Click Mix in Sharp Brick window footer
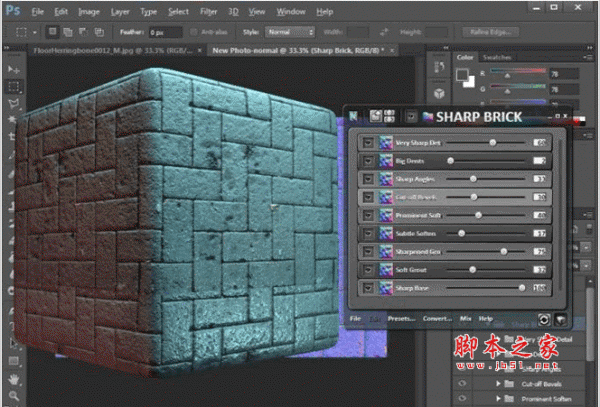This screenshot has width=600, height=407. [465, 319]
